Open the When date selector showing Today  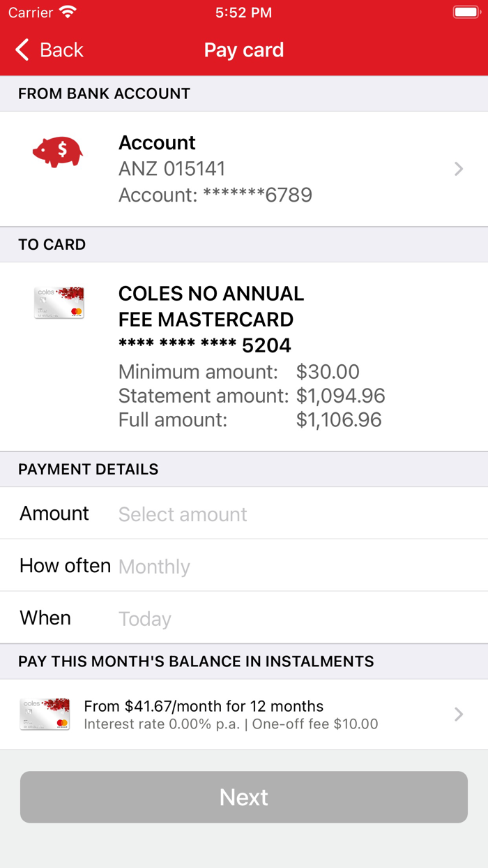pos(145,618)
